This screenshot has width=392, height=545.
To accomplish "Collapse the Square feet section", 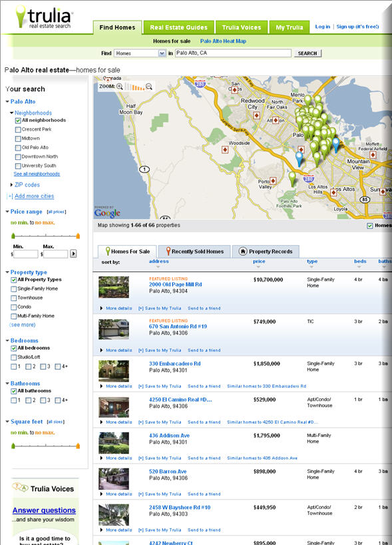I will pos(7,422).
